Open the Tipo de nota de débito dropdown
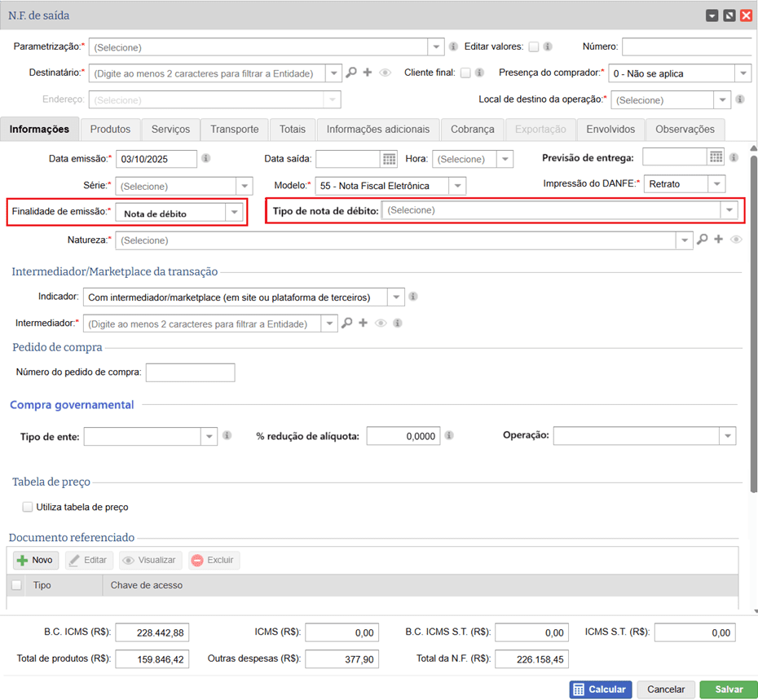Viewport: 758px width, 700px height. coord(728,210)
